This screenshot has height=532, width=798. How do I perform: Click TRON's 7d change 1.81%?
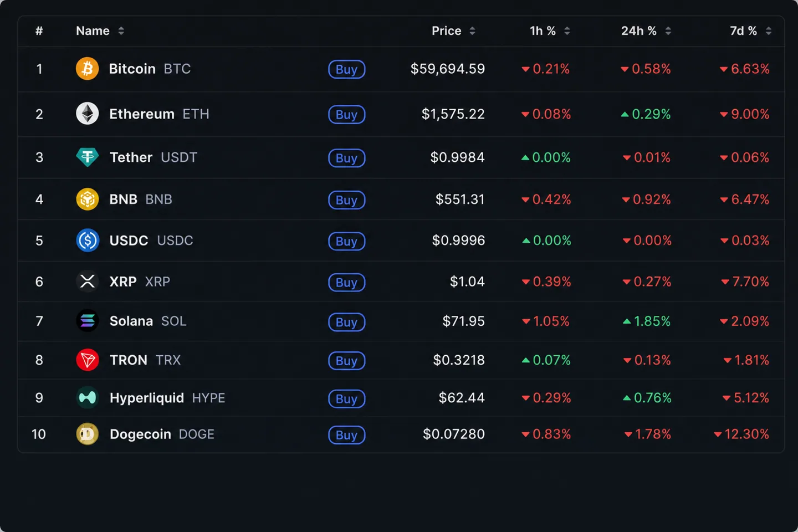(x=746, y=360)
